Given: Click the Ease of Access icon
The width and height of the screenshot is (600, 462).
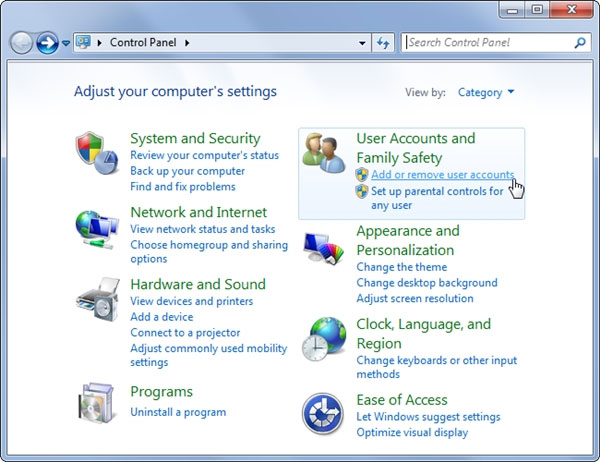Looking at the screenshot, I should [323, 413].
